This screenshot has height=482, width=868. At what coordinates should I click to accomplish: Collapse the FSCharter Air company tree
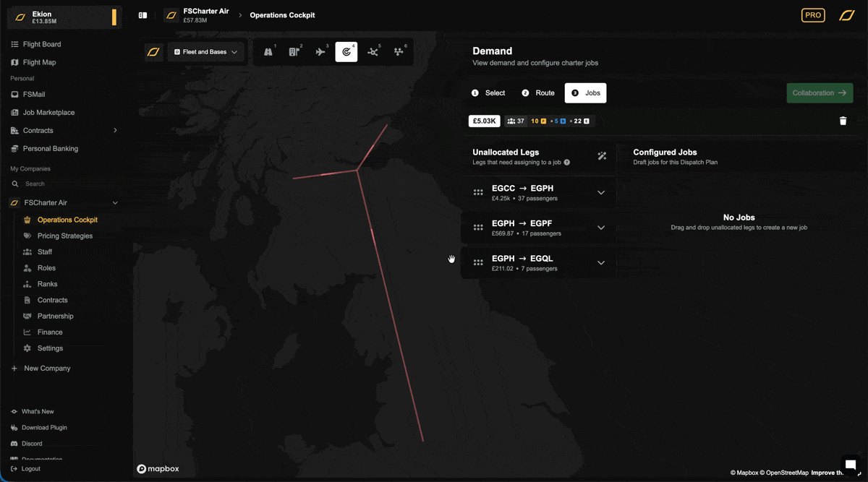pos(115,203)
